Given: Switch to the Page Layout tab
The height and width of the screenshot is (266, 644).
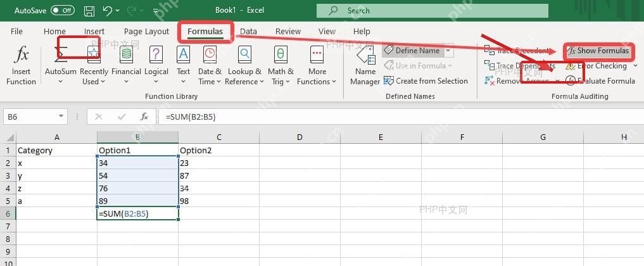Looking at the screenshot, I should click(146, 31).
